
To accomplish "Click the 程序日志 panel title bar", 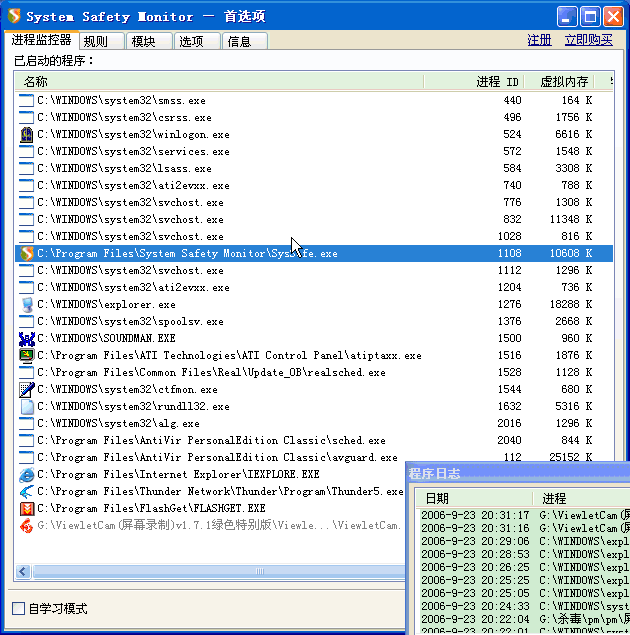I will (x=518, y=473).
